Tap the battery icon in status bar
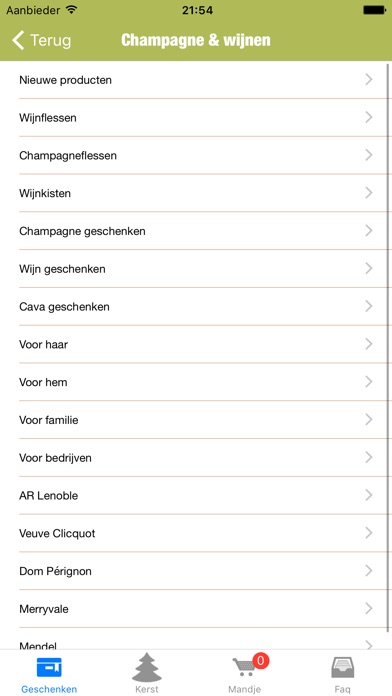The image size is (392, 696). pyautogui.click(x=374, y=10)
